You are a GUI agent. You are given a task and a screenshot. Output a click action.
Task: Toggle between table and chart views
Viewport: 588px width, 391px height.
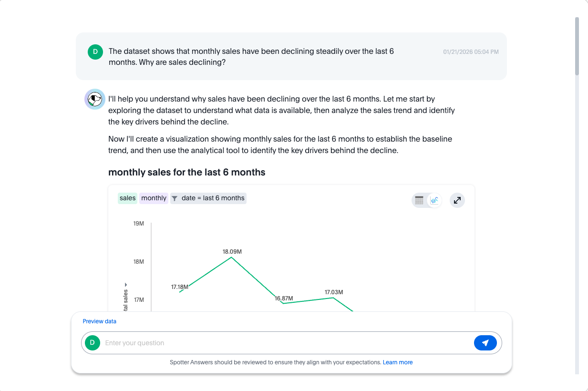click(426, 200)
